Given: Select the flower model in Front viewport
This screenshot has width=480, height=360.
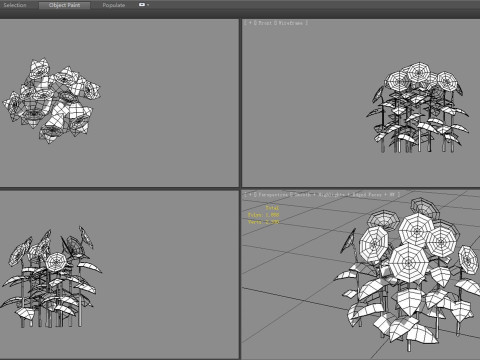Looking at the screenshot, I should [x=418, y=107].
